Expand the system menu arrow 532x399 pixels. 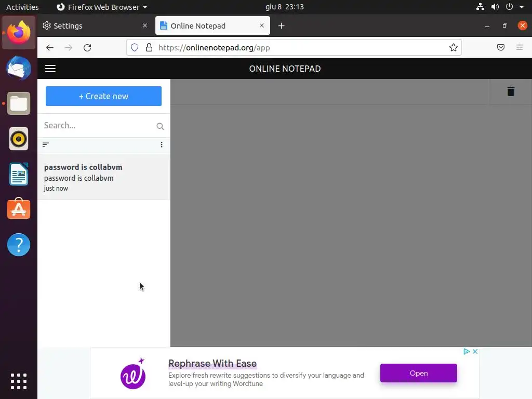(x=522, y=7)
